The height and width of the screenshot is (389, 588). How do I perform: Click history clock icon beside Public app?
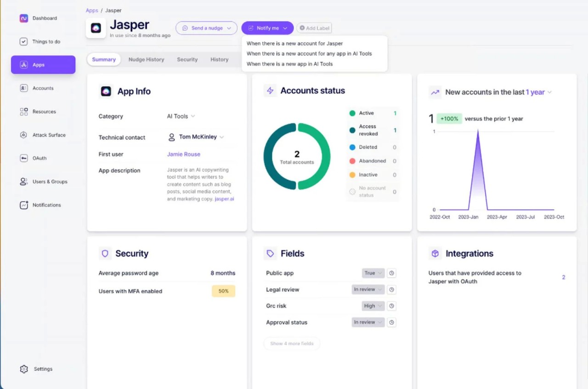click(391, 273)
